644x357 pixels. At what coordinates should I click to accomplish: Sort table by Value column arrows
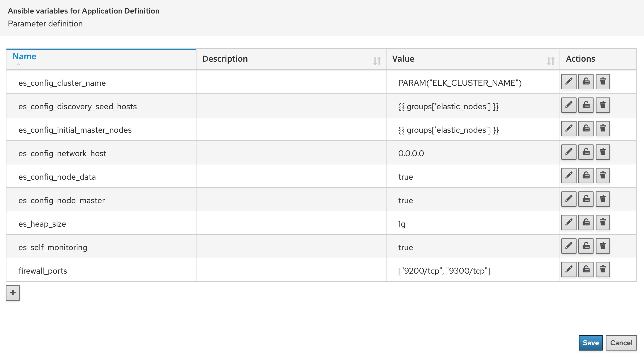click(x=550, y=61)
